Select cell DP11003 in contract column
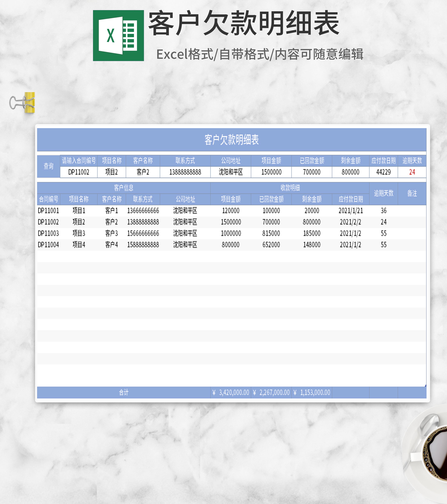 pos(48,233)
